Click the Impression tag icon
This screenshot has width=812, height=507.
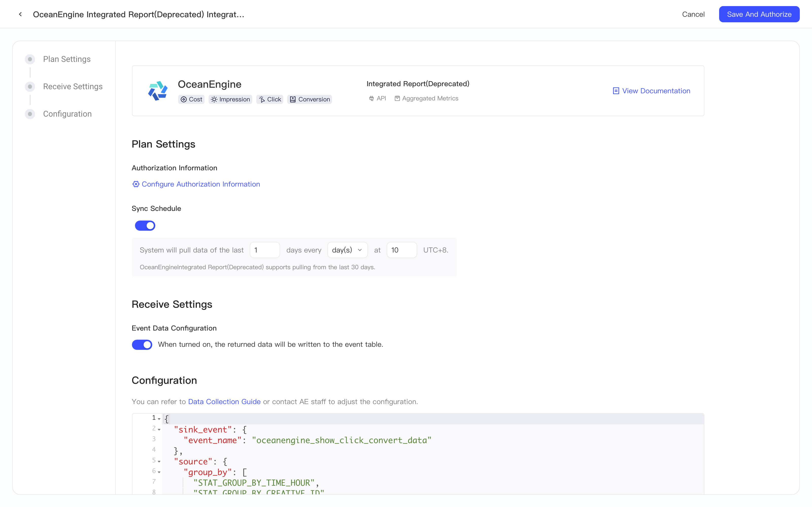214,99
